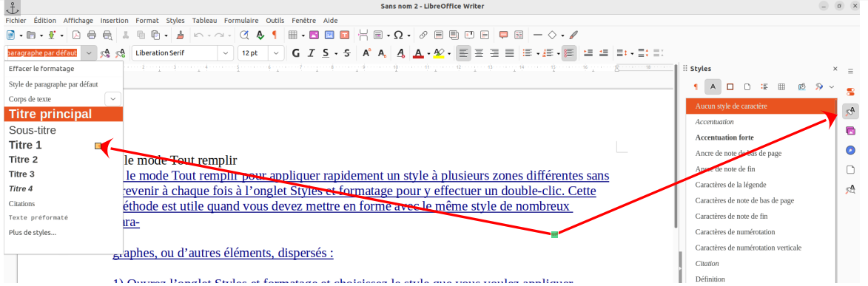The height and width of the screenshot is (286, 868).
Task: Increase the paragraph indent
Action: [588, 53]
